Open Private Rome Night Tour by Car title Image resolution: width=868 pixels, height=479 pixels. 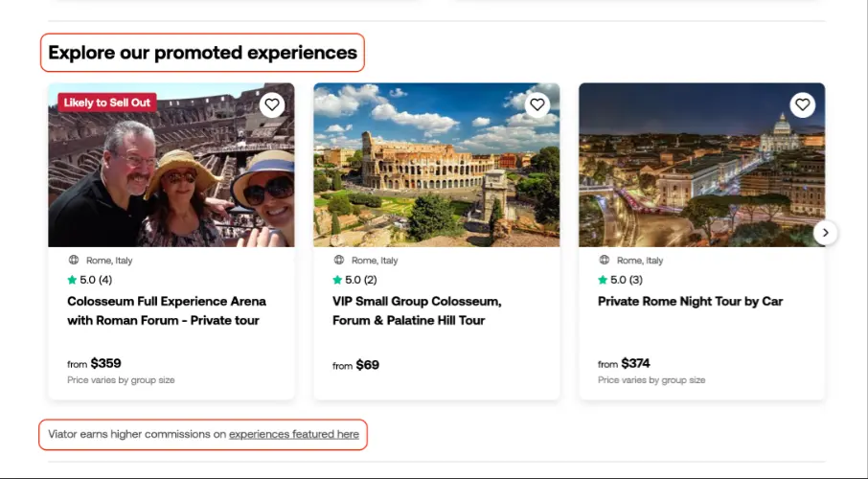tap(691, 301)
